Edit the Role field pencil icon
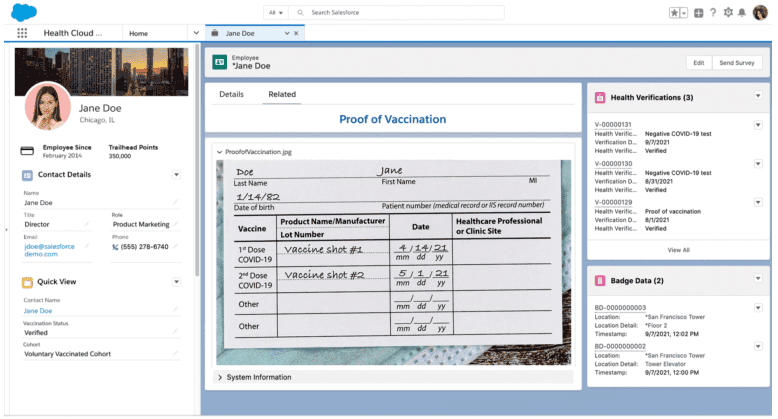The height and width of the screenshot is (419, 778). (x=175, y=224)
